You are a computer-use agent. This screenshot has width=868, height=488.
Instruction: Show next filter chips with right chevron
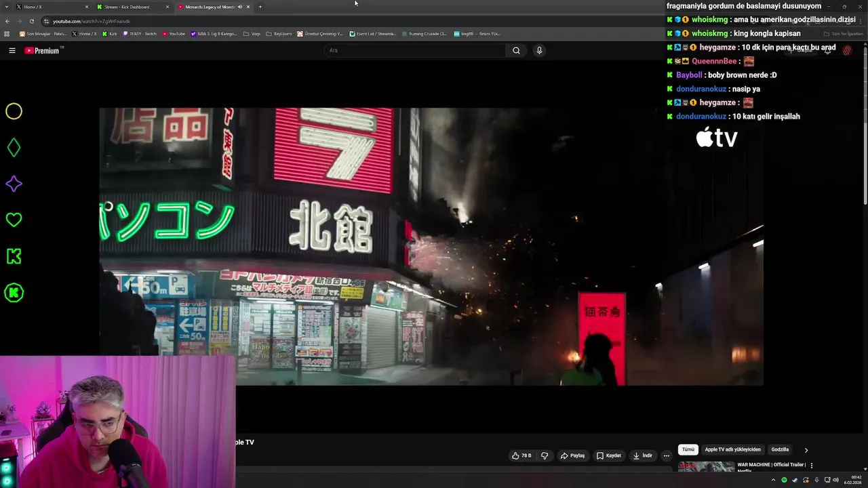(806, 449)
